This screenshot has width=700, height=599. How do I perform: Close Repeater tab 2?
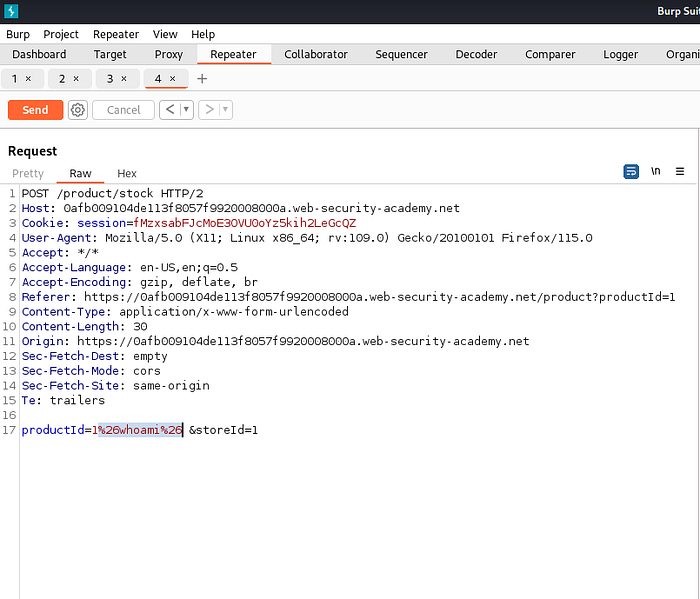[x=76, y=79]
